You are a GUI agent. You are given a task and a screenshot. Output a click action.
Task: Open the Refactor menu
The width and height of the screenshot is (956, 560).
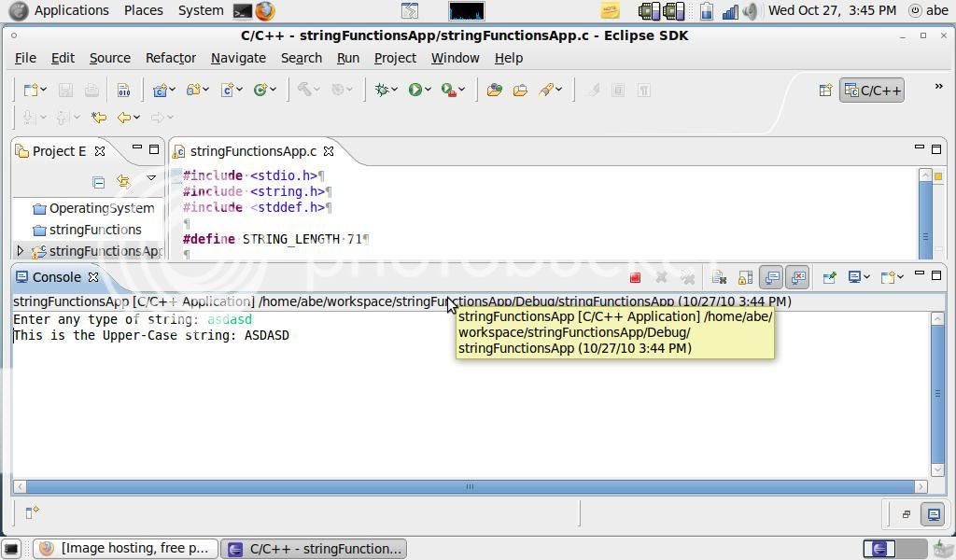click(170, 58)
